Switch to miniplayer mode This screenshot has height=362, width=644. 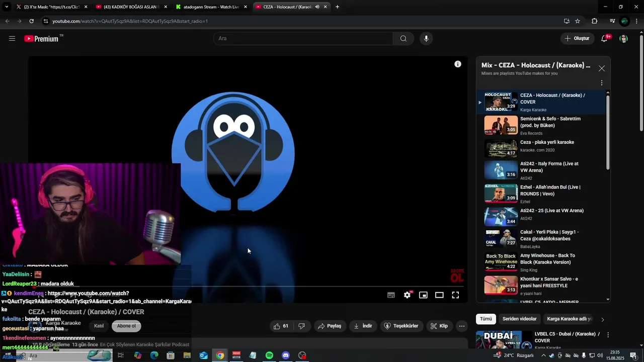[424, 295]
